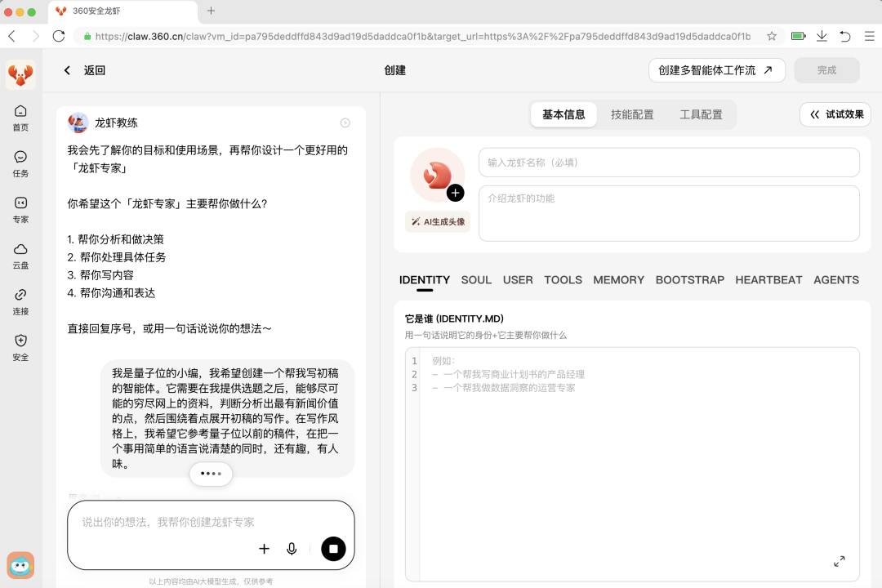Stop generation with black stop button
The width and height of the screenshot is (882, 588).
pos(333,549)
